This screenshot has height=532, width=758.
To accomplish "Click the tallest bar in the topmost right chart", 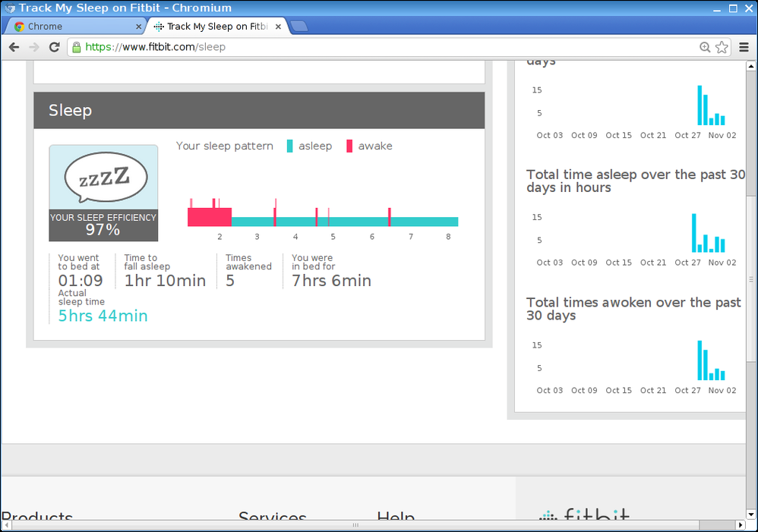I will (700, 105).
